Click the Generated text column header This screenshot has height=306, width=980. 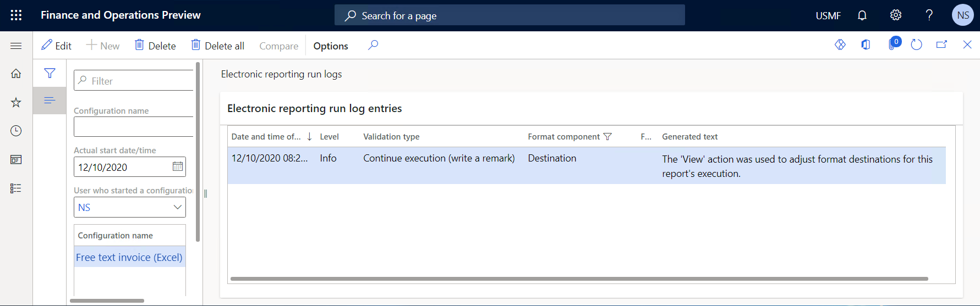tap(690, 137)
